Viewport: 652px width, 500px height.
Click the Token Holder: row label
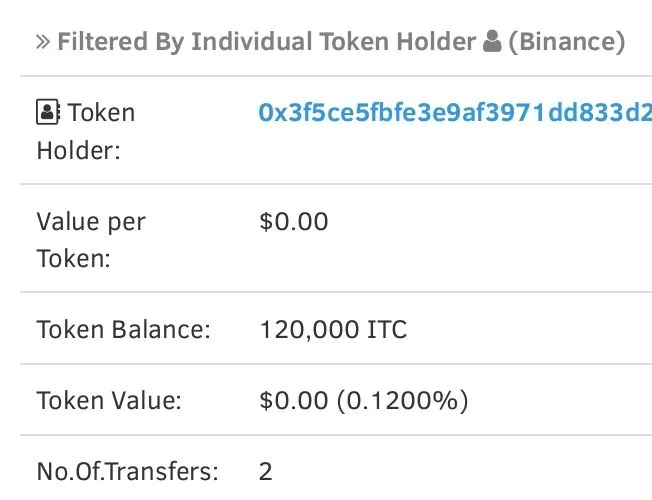point(86,131)
